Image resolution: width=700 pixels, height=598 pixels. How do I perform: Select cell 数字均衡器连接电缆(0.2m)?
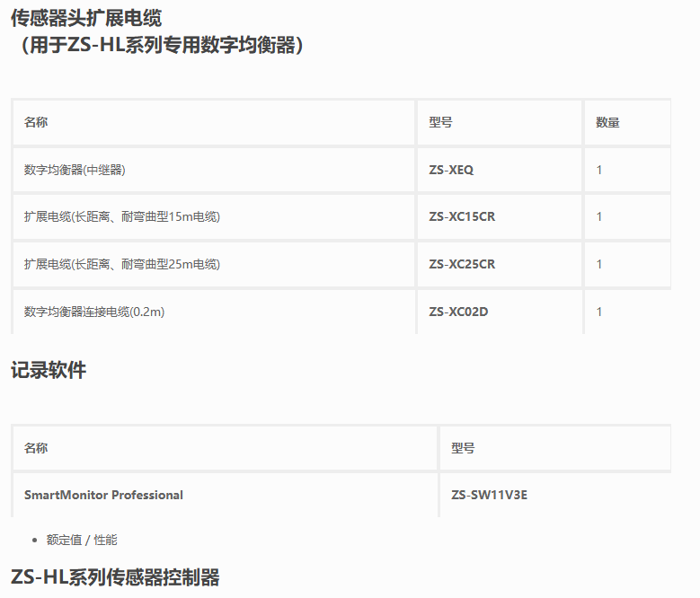point(94,312)
